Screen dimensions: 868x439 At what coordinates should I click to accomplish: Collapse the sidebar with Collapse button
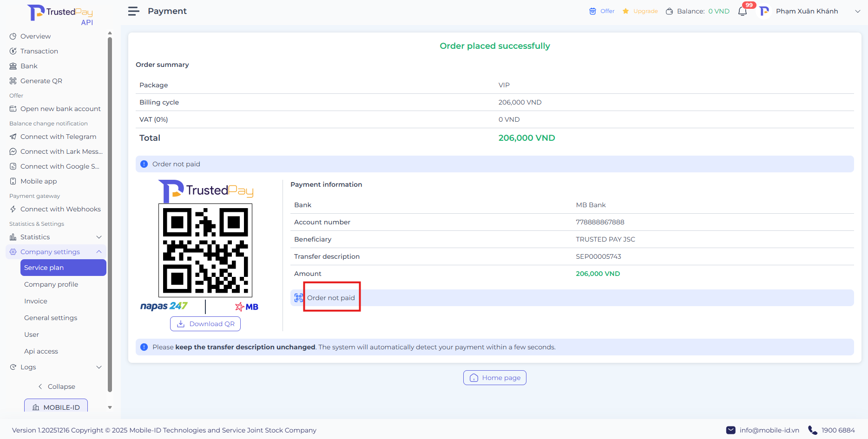point(57,387)
